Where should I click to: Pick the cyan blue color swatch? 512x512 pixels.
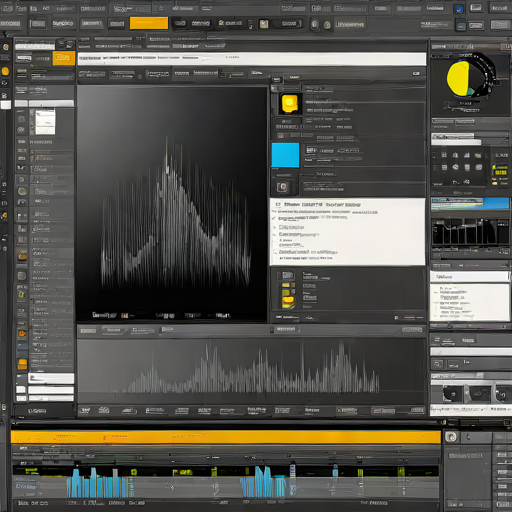point(285,155)
